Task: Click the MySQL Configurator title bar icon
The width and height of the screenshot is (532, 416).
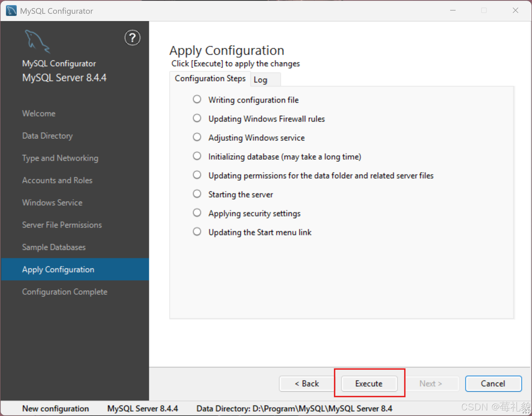Action: (11, 11)
